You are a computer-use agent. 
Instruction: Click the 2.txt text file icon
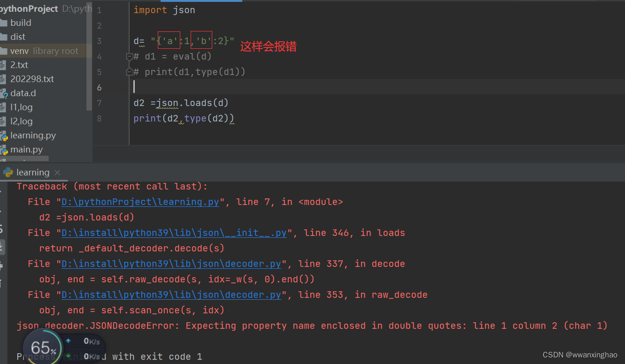click(3, 65)
